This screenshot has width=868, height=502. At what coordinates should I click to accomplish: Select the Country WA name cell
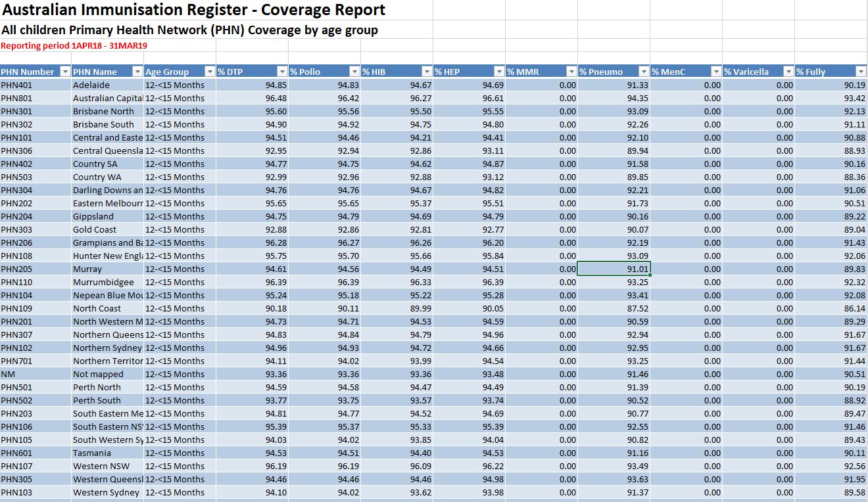coord(107,177)
